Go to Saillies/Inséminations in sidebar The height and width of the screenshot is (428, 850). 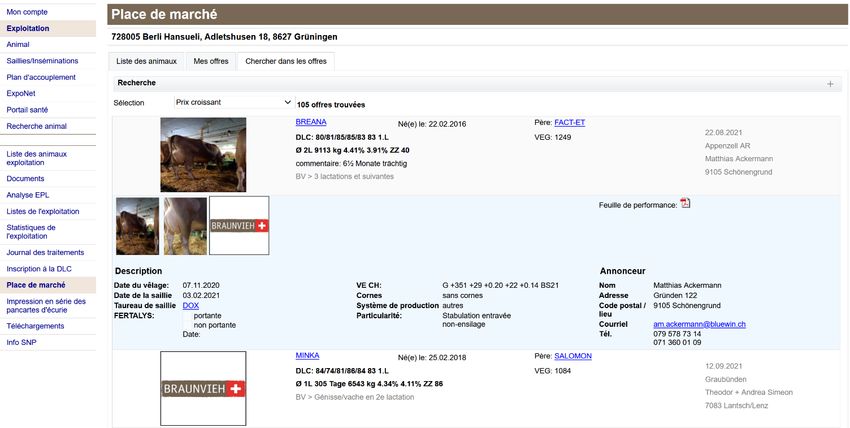(x=43, y=61)
